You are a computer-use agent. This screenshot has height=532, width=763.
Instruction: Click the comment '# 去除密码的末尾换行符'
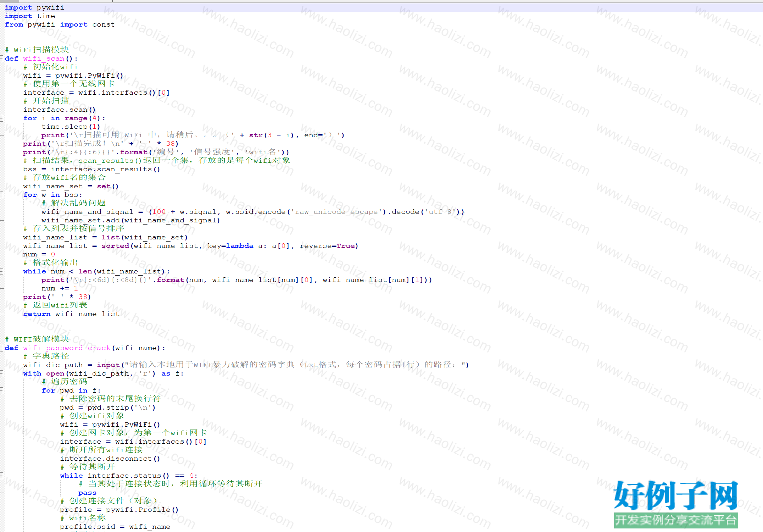(x=111, y=399)
